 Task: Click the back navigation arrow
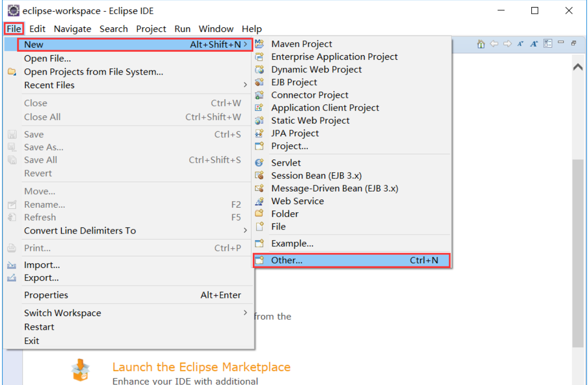(x=494, y=44)
